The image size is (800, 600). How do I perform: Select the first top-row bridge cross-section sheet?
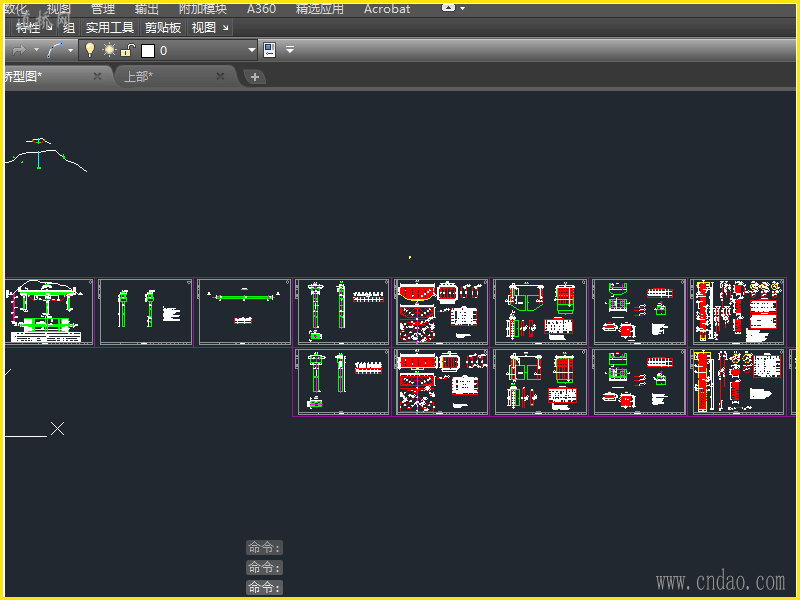[x=49, y=312]
